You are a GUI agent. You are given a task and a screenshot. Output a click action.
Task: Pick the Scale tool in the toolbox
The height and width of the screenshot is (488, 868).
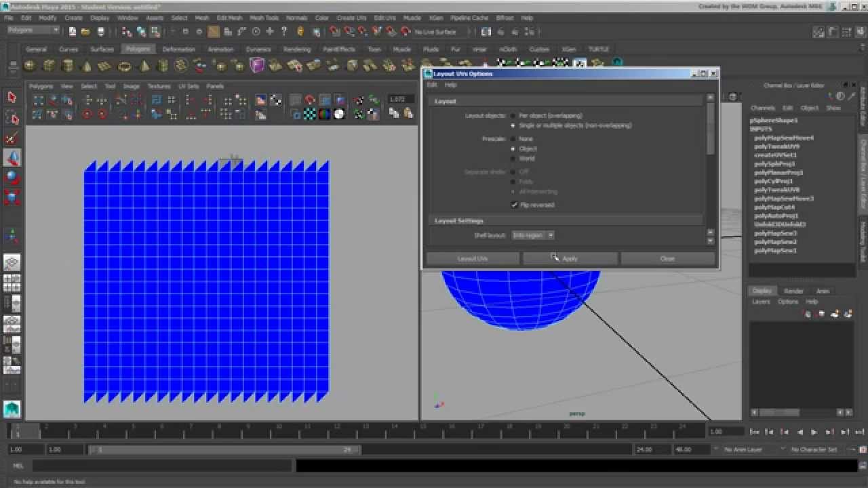point(12,197)
